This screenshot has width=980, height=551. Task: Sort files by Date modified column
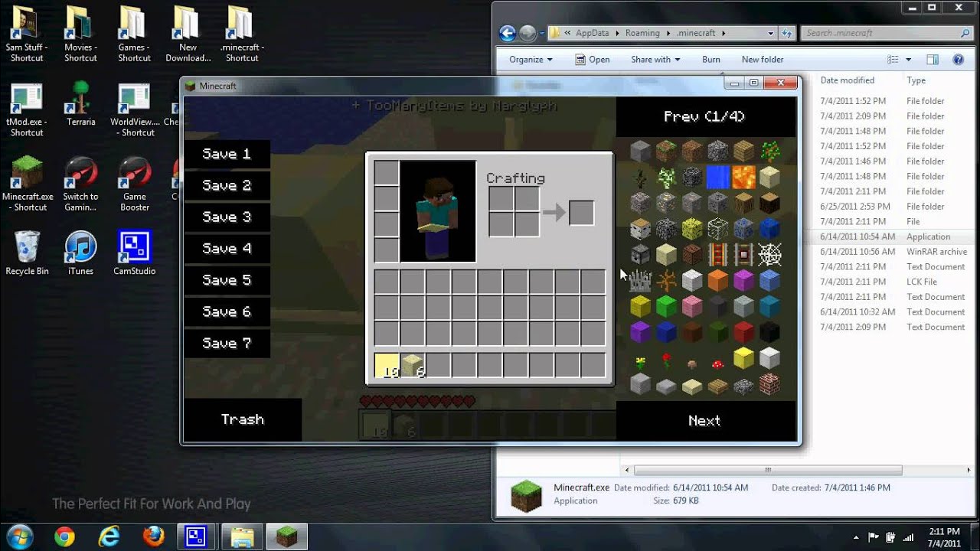coord(847,80)
